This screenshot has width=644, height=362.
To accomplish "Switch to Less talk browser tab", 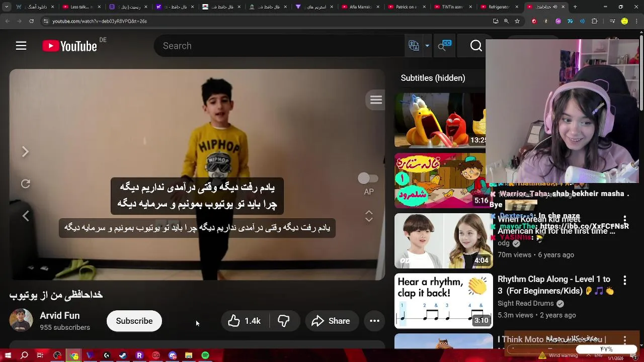I will point(81,7).
